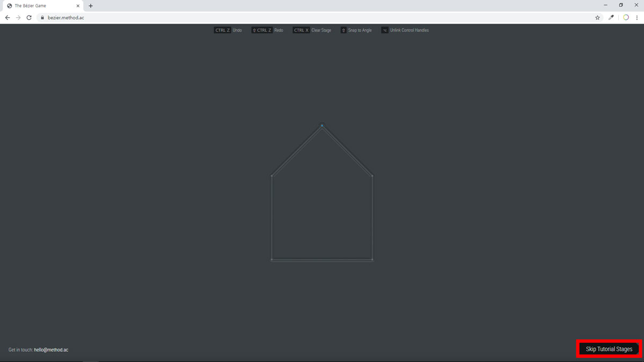Click the browser back arrow
The height and width of the screenshot is (362, 644).
8,18
